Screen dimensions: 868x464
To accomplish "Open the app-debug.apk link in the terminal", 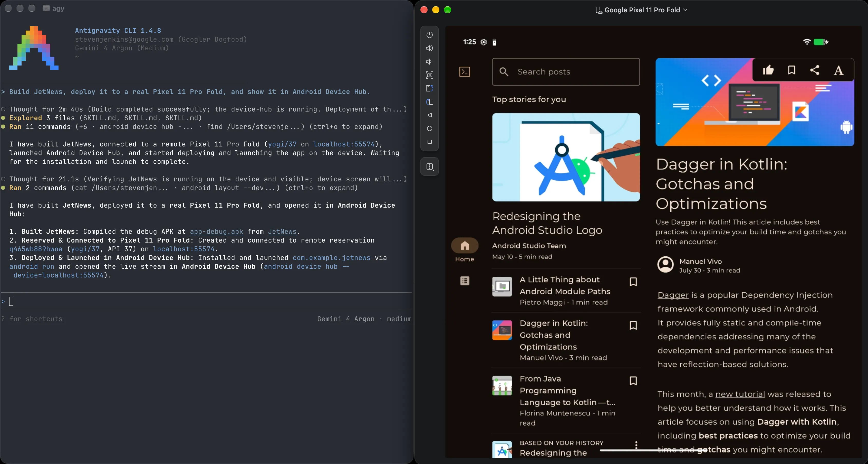I will 216,232.
